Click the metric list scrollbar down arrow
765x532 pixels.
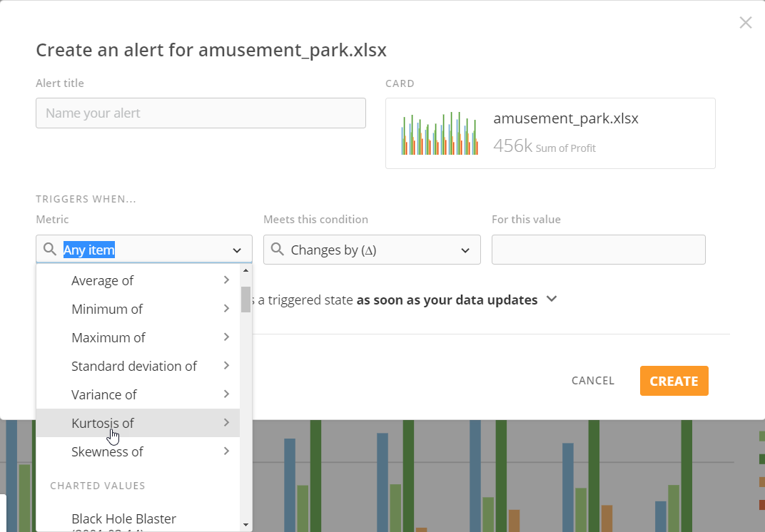click(x=245, y=524)
